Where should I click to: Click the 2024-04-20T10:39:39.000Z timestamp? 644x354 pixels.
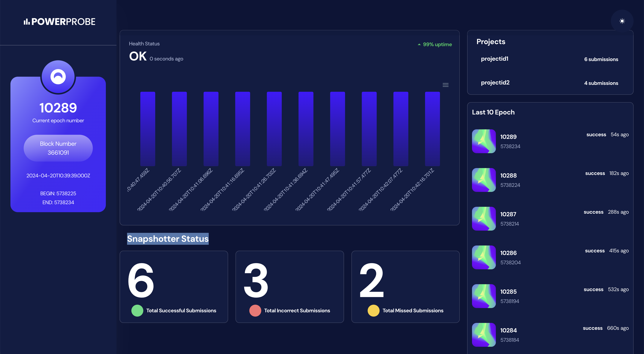pos(58,176)
